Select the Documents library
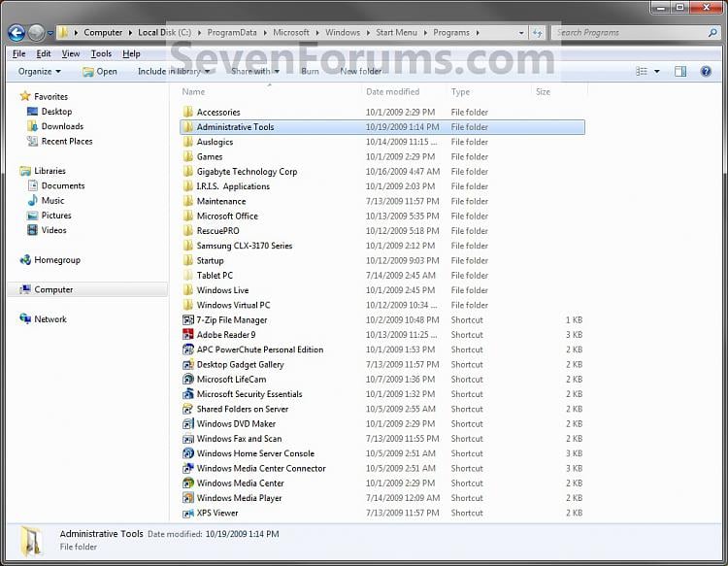The height and width of the screenshot is (566, 728). coord(63,185)
